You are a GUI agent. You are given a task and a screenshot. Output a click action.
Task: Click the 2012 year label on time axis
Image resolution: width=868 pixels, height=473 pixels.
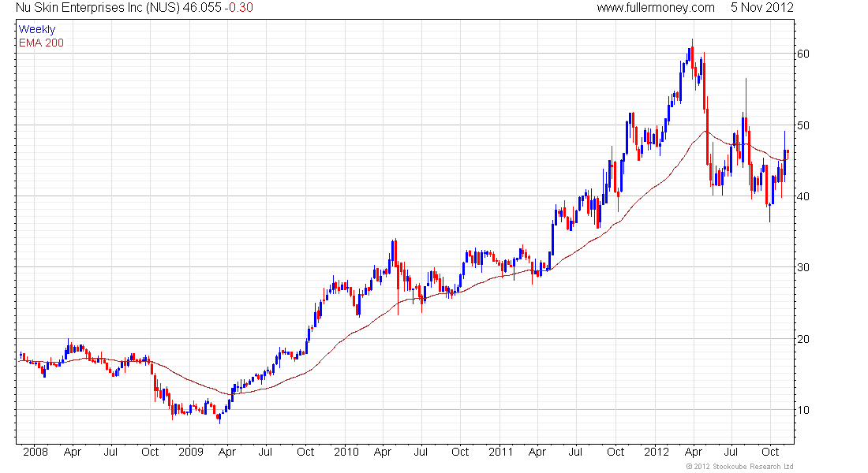coord(657,452)
